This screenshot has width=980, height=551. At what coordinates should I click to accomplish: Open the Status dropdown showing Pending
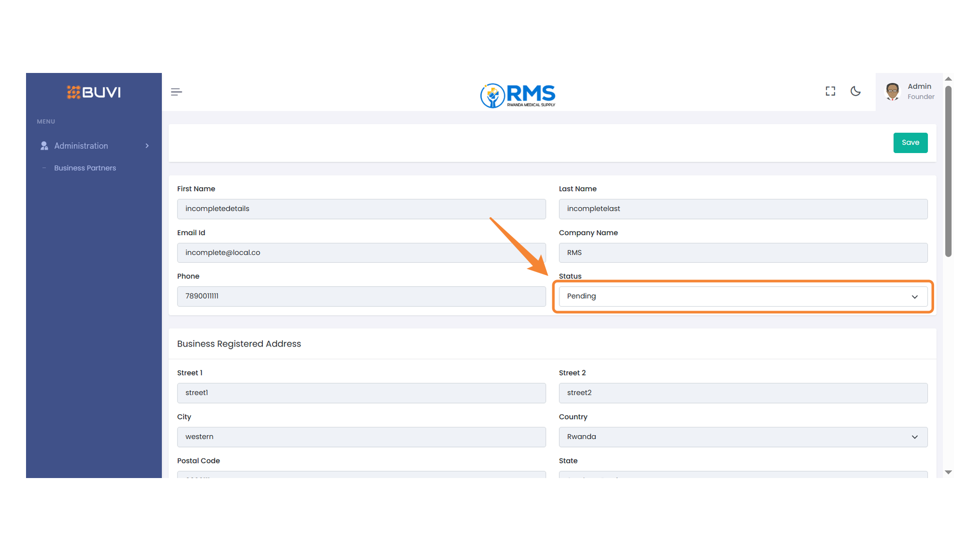(743, 296)
